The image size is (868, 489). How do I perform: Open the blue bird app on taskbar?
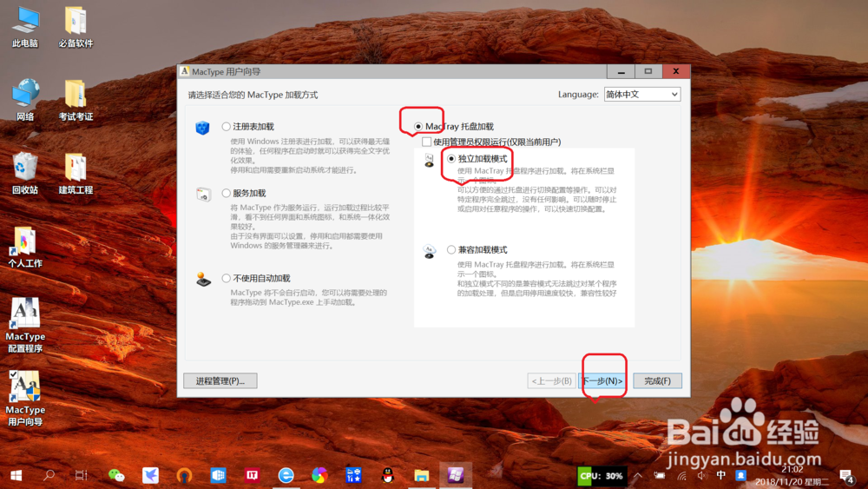pos(150,475)
